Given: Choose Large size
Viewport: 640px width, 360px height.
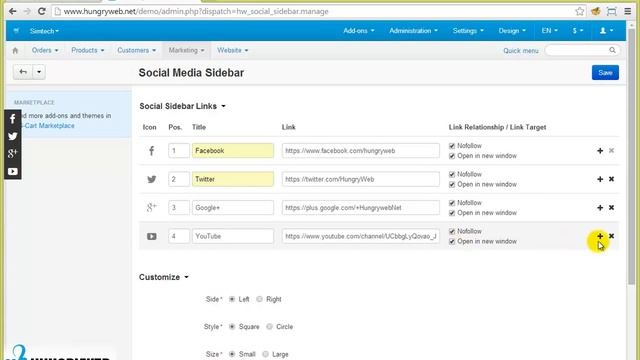Looking at the screenshot, I should click(265, 354).
